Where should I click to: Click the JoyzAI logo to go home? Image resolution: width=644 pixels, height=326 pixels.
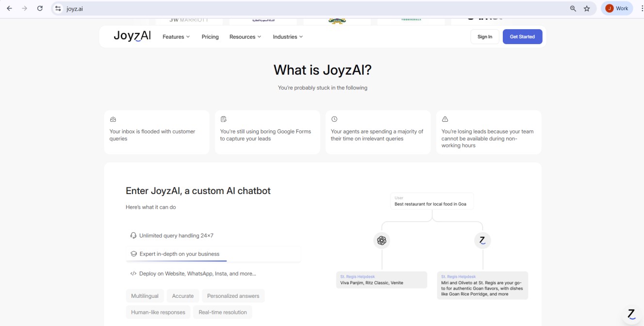[132, 35]
